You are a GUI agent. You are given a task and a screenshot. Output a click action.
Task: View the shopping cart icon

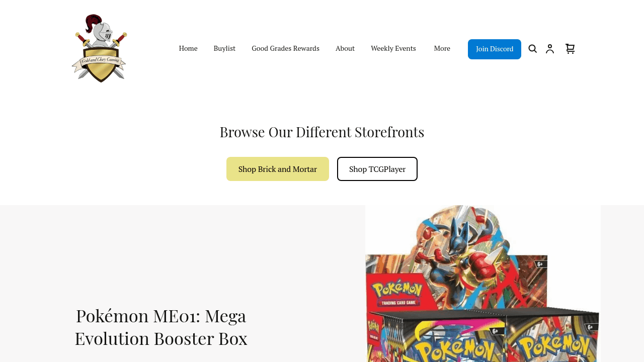coord(570,49)
